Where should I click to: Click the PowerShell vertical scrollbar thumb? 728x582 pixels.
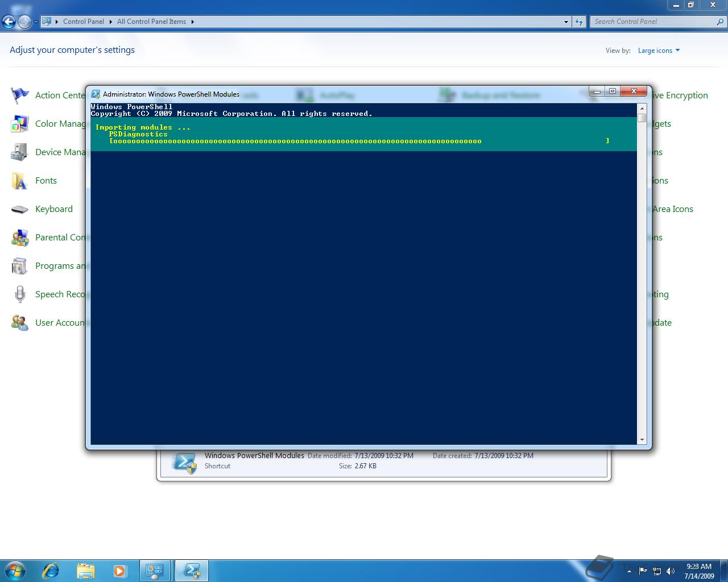642,118
